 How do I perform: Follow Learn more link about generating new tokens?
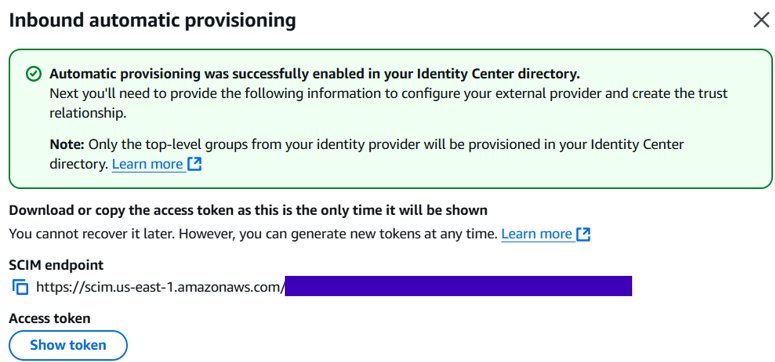(x=537, y=234)
